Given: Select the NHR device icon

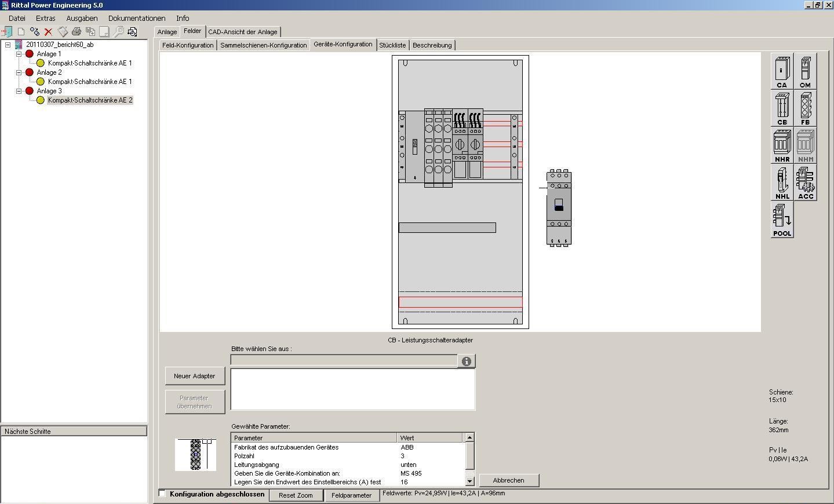Looking at the screenshot, I should pos(782,146).
